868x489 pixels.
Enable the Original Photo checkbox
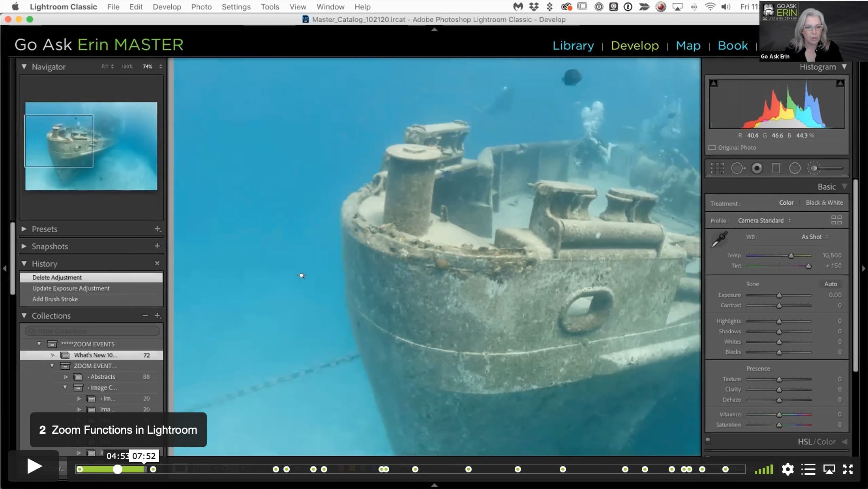pos(712,148)
